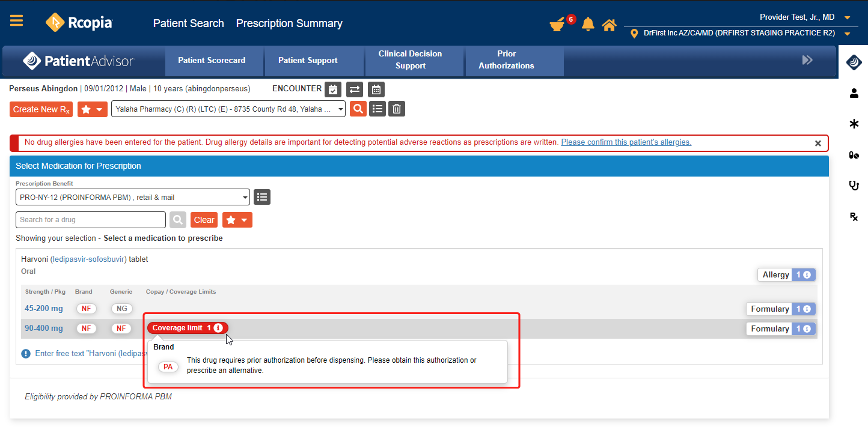Click the Rcopia logo
This screenshot has width=868, height=445.
click(x=79, y=23)
